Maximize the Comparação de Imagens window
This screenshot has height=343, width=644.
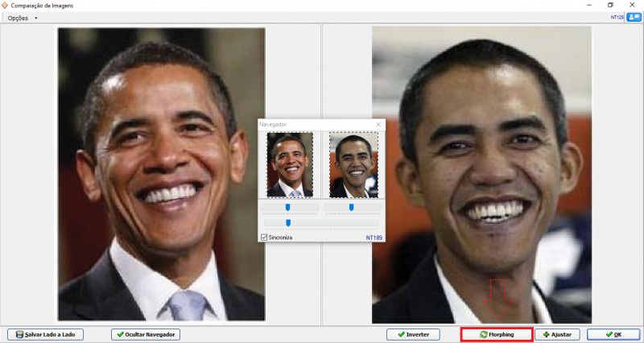610,5
